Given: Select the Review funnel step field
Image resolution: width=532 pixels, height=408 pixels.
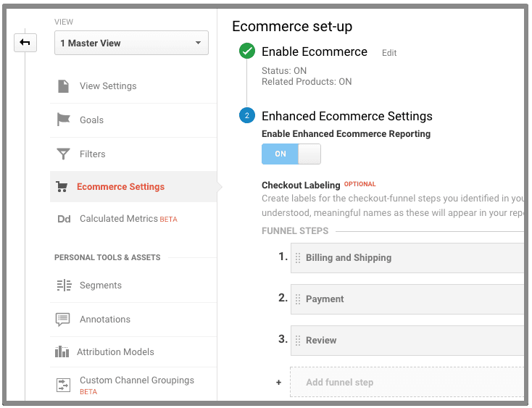Looking at the screenshot, I should [407, 341].
